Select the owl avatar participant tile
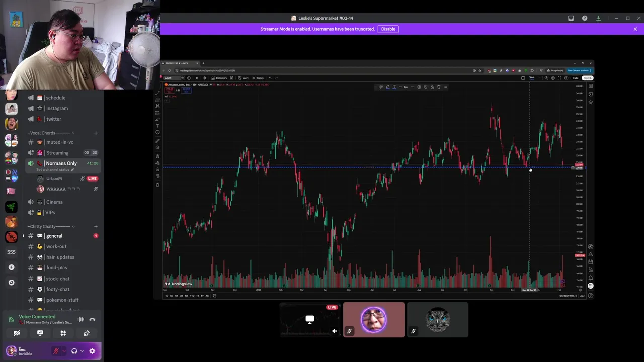The height and width of the screenshot is (362, 644). 438,320
